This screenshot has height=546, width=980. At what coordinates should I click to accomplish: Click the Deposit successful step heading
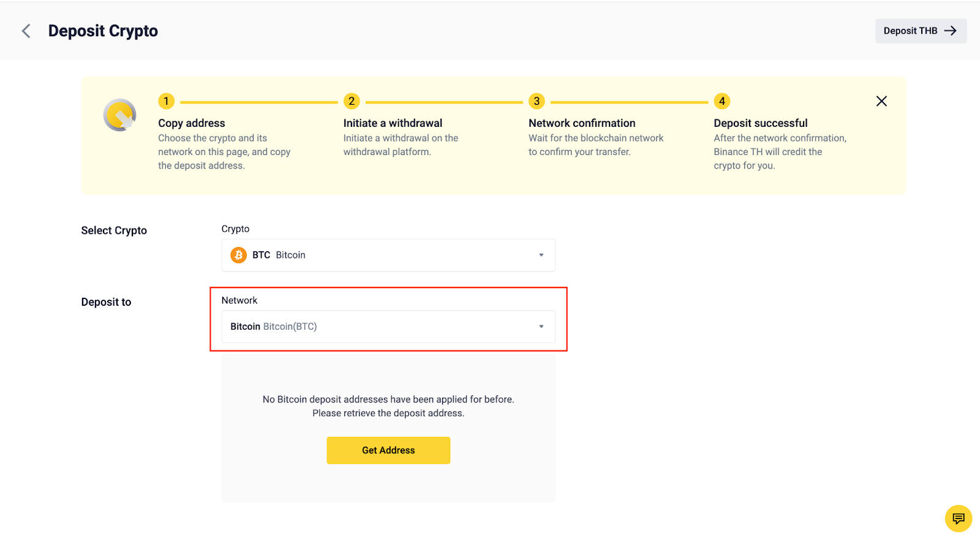point(760,123)
